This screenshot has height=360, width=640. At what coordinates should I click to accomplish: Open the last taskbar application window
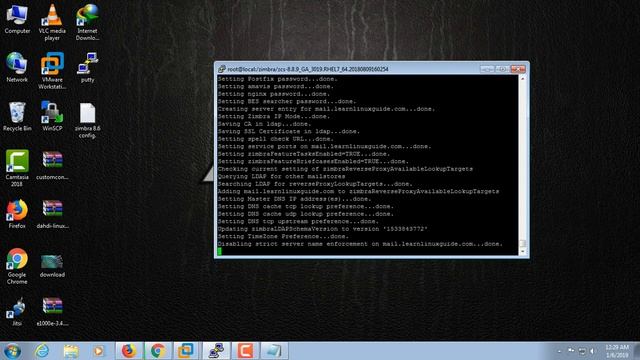pyautogui.click(x=274, y=351)
